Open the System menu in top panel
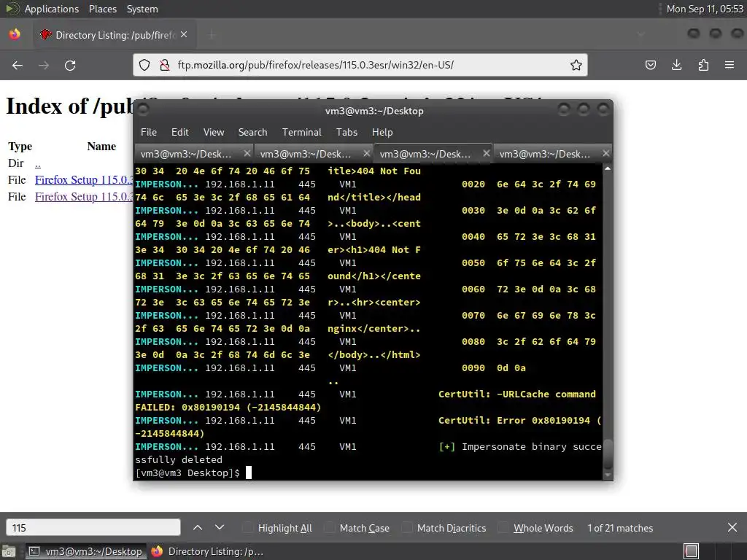 point(142,9)
